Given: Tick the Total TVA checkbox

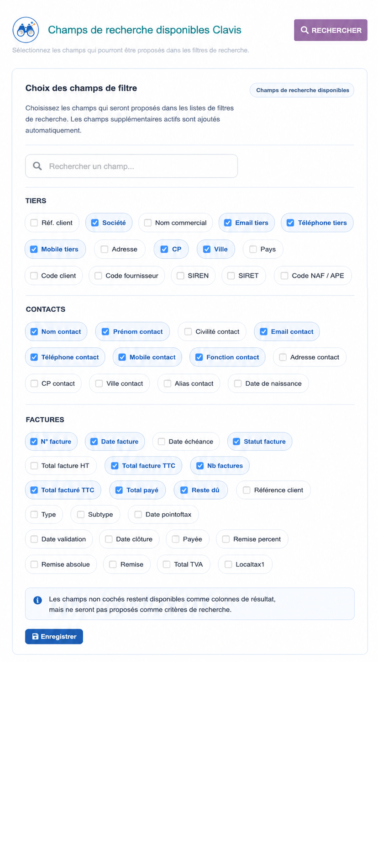Looking at the screenshot, I should (167, 564).
